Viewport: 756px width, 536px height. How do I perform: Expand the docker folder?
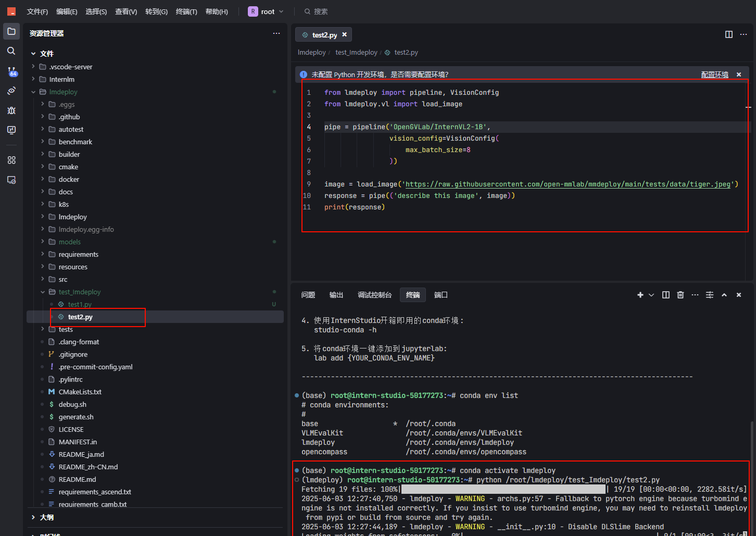(44, 179)
